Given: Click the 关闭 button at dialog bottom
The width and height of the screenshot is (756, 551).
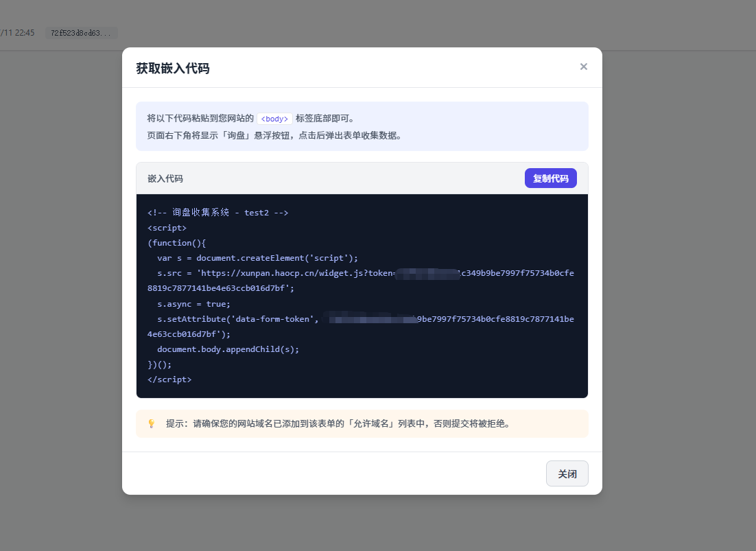Looking at the screenshot, I should tap(567, 473).
